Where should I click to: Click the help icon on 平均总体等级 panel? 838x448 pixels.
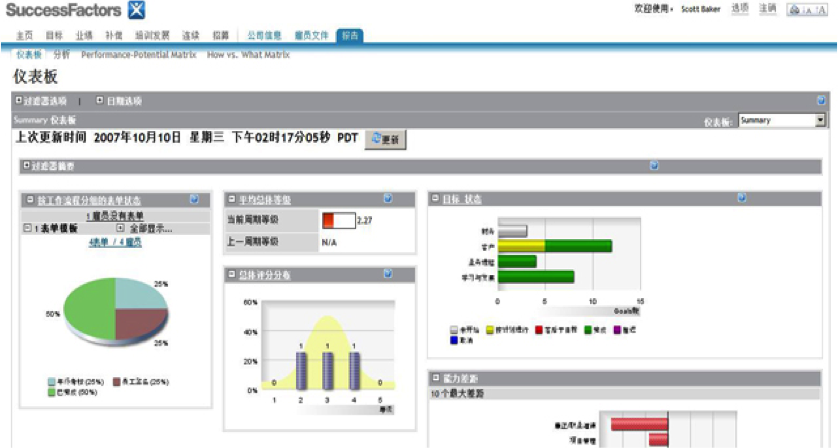click(x=387, y=199)
